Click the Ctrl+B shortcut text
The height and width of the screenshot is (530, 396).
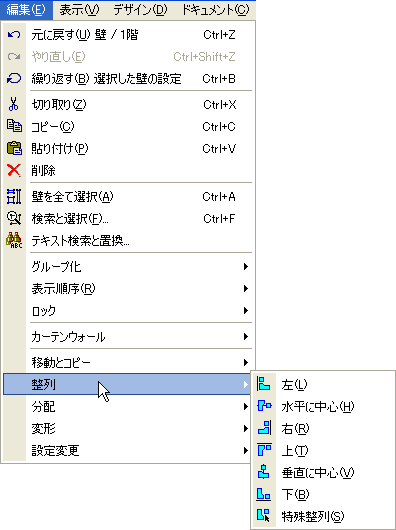tap(219, 78)
